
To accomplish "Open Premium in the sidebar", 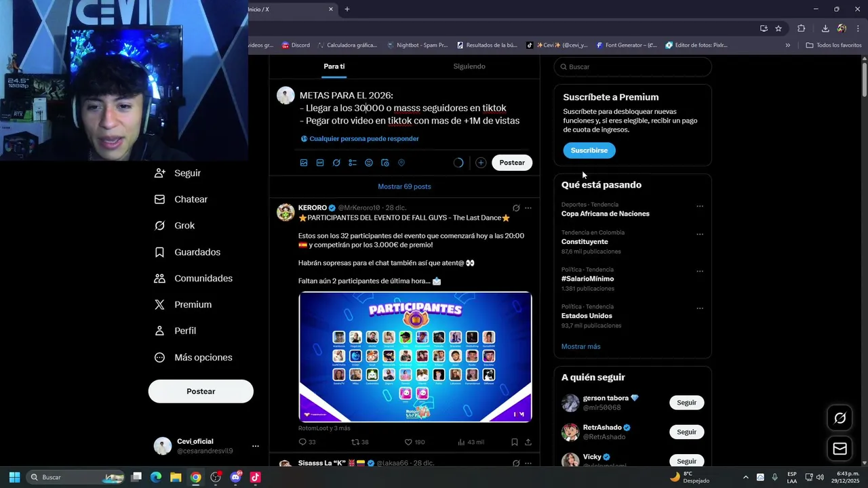I will point(183,305).
